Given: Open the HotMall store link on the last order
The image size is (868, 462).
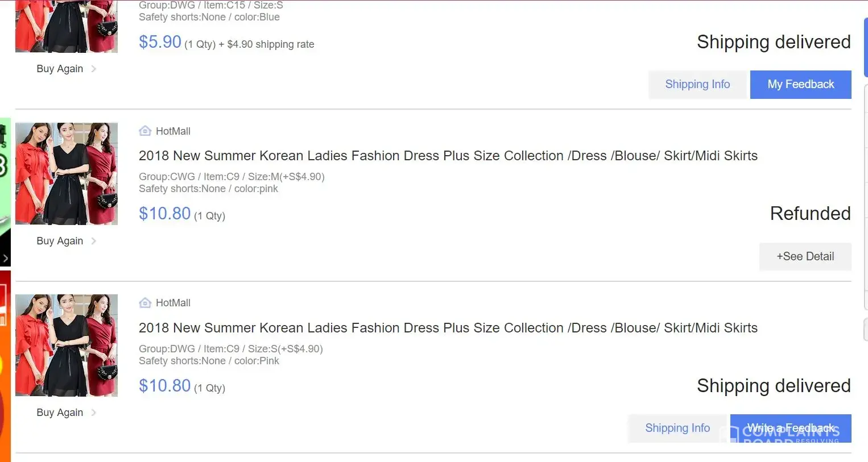Looking at the screenshot, I should coord(173,303).
